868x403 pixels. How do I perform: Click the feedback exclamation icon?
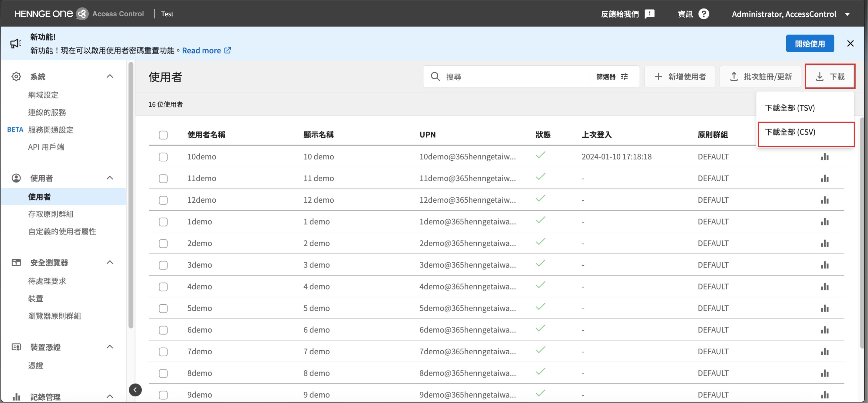coord(649,14)
